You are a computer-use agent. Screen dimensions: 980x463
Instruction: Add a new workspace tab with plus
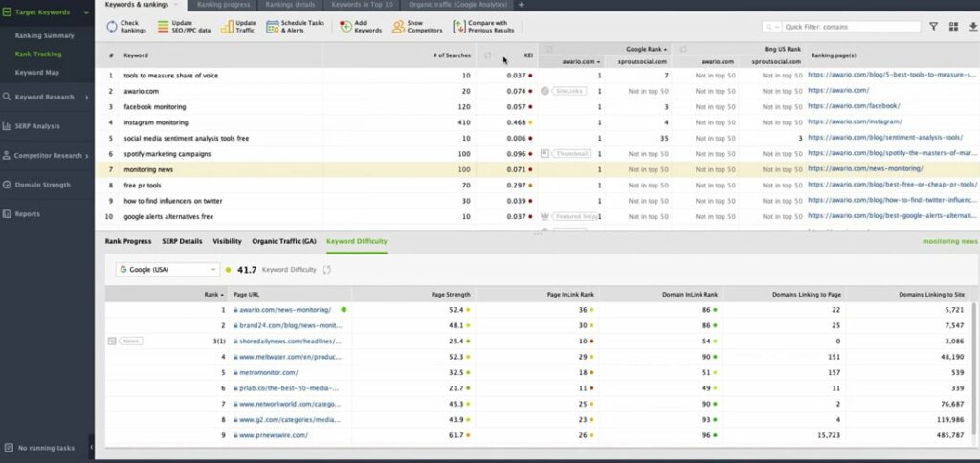pos(522,5)
